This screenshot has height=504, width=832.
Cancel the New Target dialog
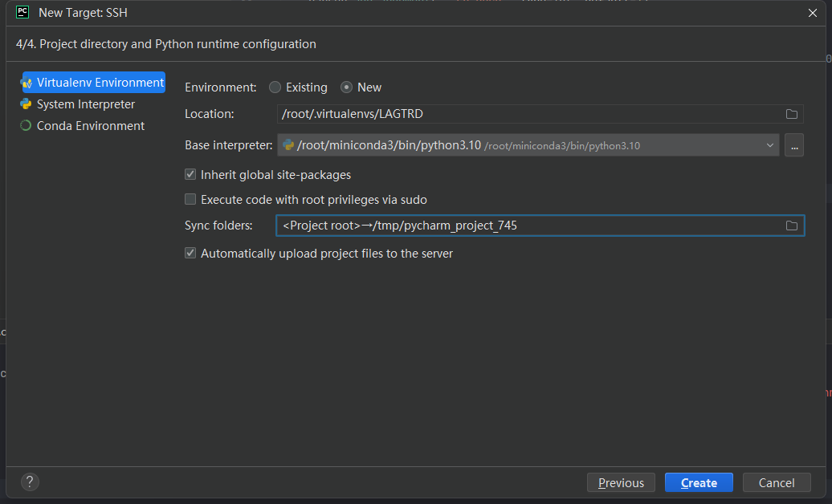(777, 483)
